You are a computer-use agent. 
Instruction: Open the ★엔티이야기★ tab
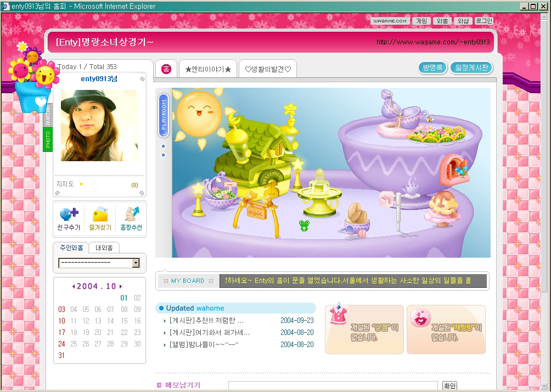[x=208, y=70]
